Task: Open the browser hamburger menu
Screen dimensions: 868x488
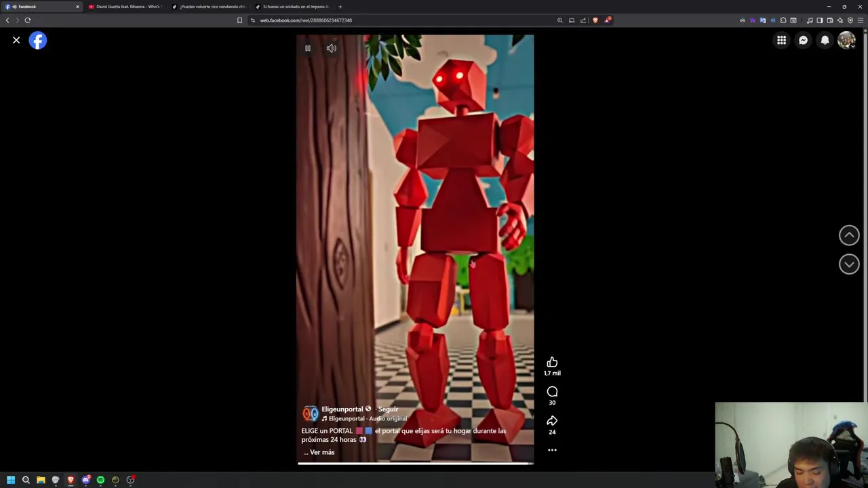Action: tap(861, 20)
